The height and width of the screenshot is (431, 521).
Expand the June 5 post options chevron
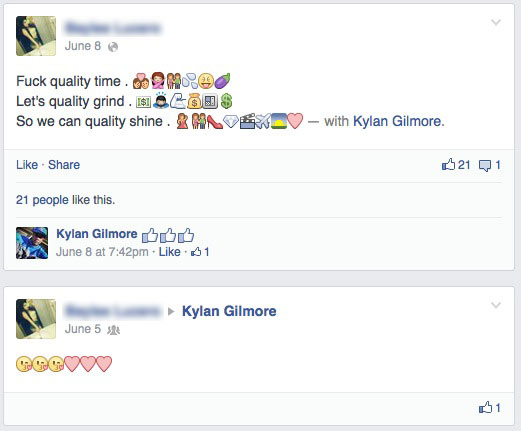[x=496, y=305]
